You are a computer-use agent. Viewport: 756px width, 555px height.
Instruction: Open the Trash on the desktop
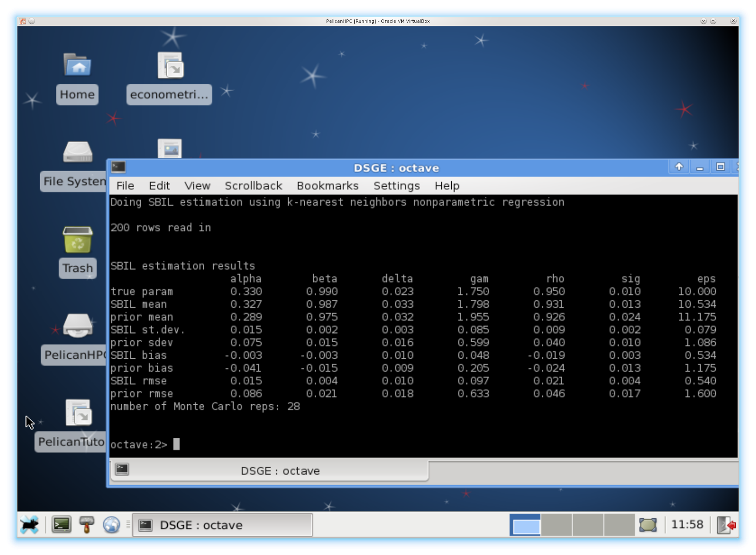(77, 246)
